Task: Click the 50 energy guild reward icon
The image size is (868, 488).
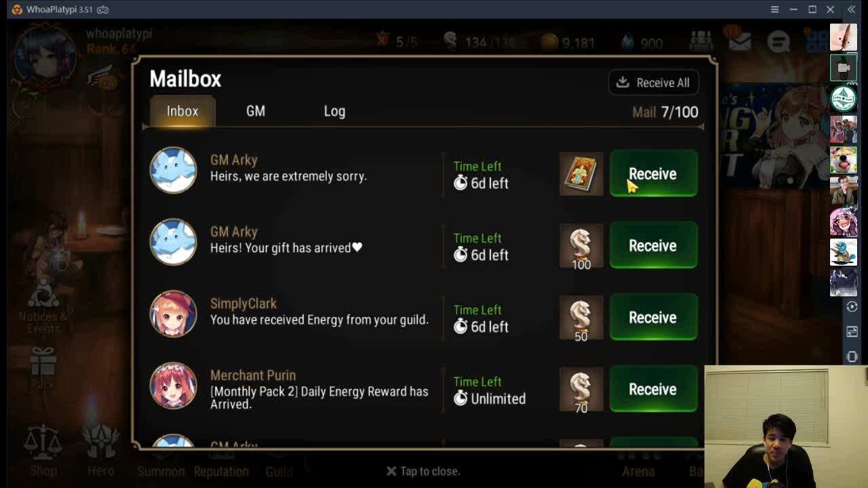Action: click(581, 318)
